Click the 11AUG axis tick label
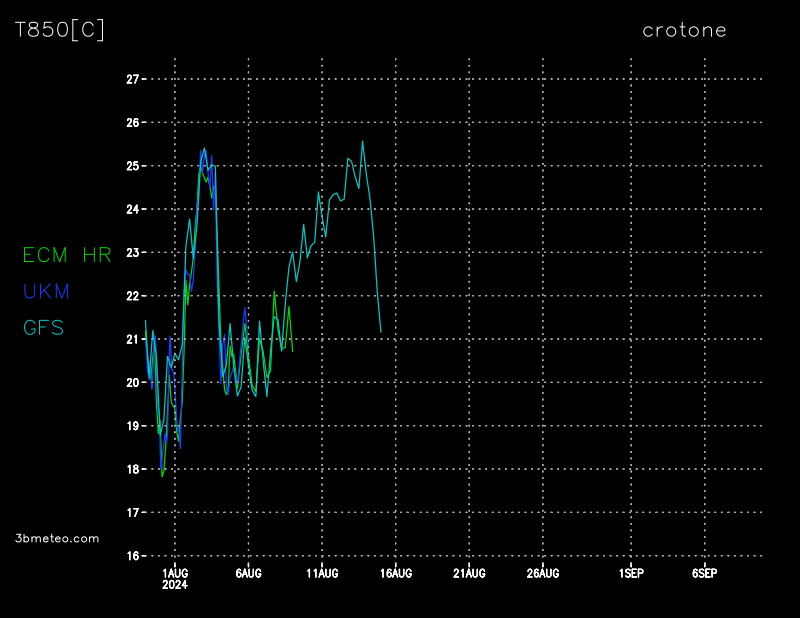The width and height of the screenshot is (800, 618). click(322, 573)
